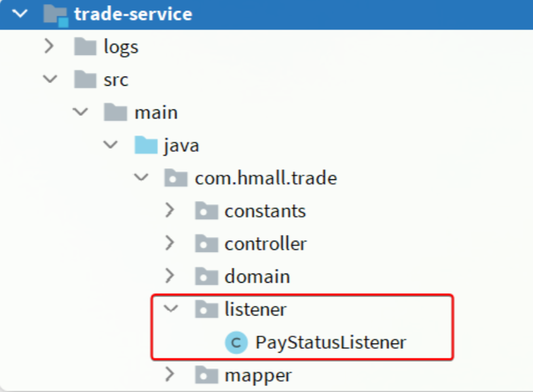Click the src folder icon
This screenshot has width=533, height=392.
coord(85,79)
